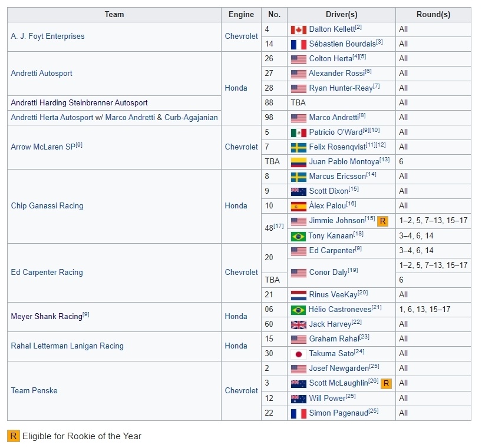Click the US flag beside Alexander Rossi
This screenshot has width=482, height=448.
299,74
